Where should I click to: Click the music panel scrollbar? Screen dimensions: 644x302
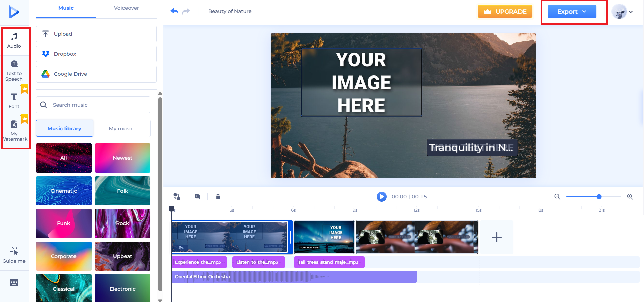coord(160,194)
